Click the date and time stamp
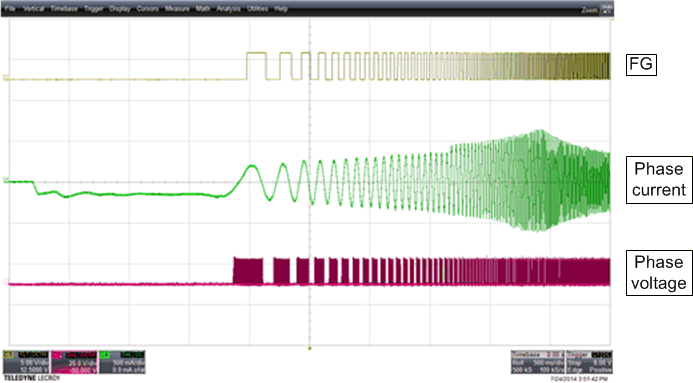This screenshot has height=383, width=693. point(579,379)
